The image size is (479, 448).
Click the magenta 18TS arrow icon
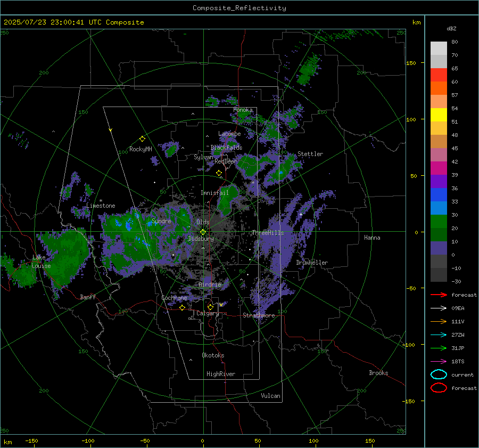(x=439, y=362)
